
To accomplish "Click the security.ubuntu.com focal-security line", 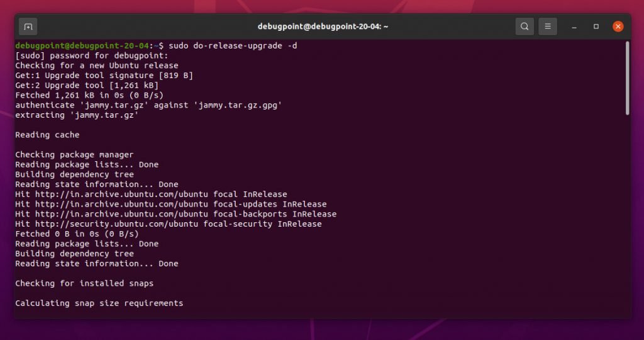I will point(169,224).
